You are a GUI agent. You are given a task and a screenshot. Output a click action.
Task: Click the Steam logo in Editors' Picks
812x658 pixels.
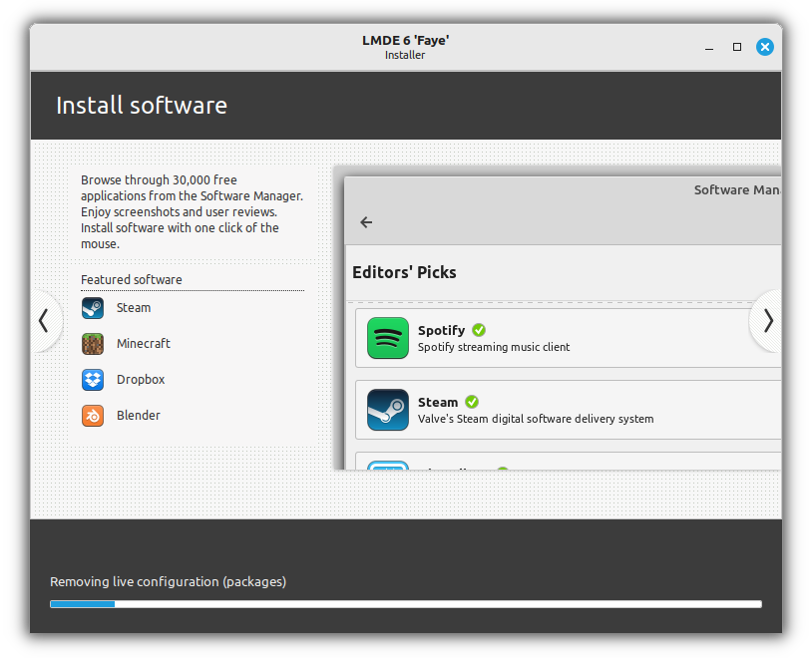(x=387, y=410)
